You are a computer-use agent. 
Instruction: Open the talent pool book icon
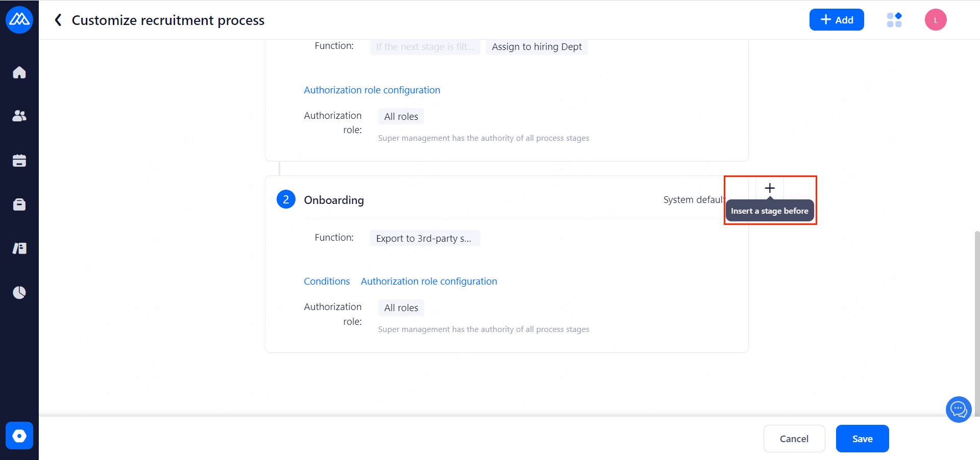pos(19,248)
